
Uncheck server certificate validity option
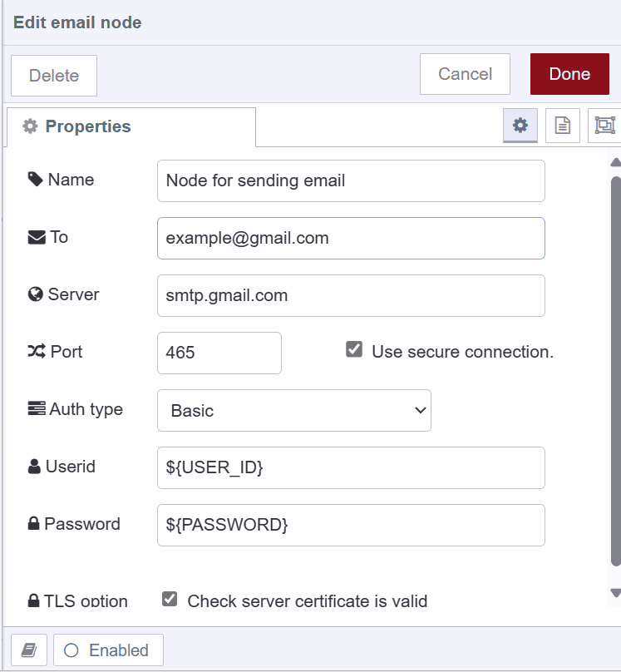[170, 599]
